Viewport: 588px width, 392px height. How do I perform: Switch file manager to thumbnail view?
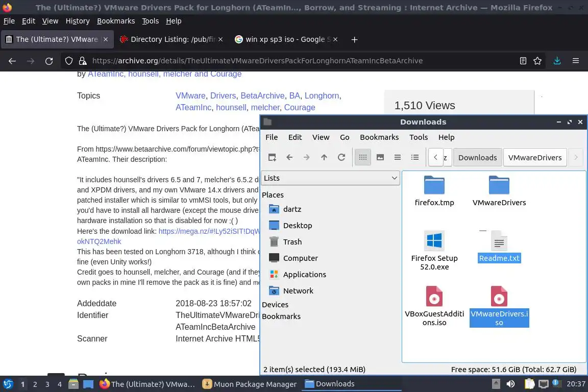pyautogui.click(x=380, y=157)
